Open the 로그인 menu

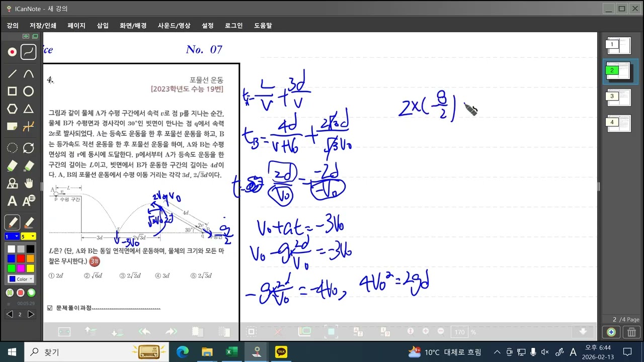click(x=233, y=25)
